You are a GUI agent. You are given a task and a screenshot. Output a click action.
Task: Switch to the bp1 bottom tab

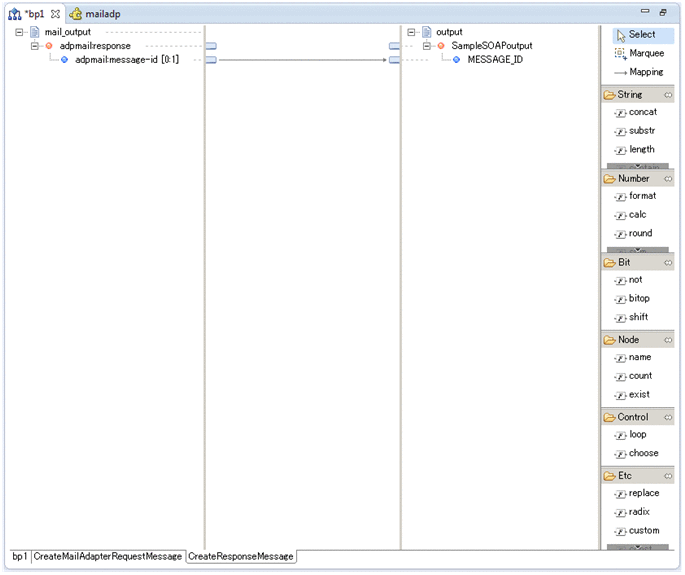(x=19, y=556)
